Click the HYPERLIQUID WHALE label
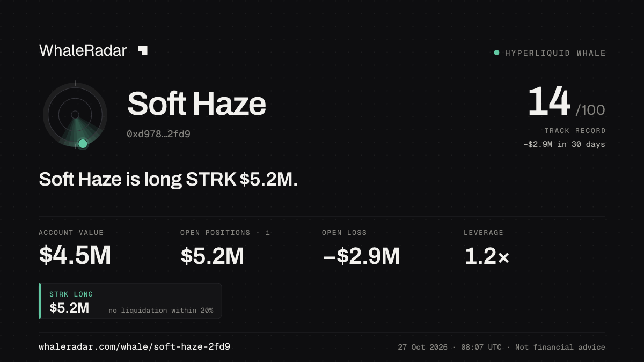This screenshot has width=644, height=362. (x=555, y=53)
